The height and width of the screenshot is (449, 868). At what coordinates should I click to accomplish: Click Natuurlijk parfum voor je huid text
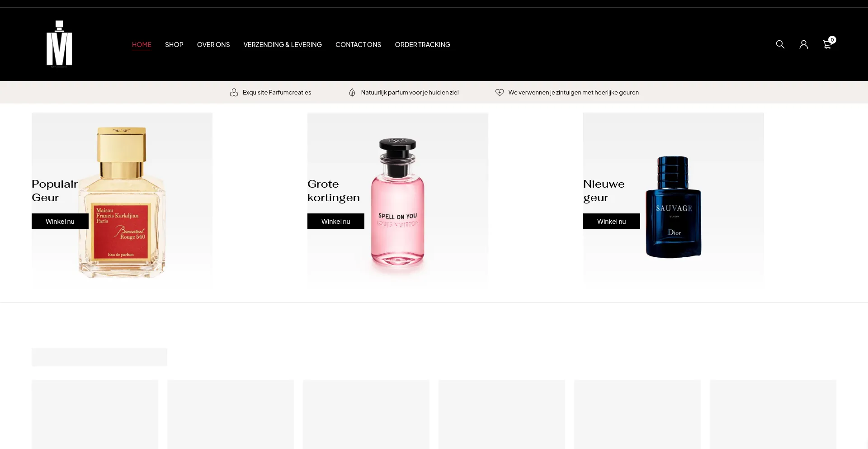[x=410, y=92]
